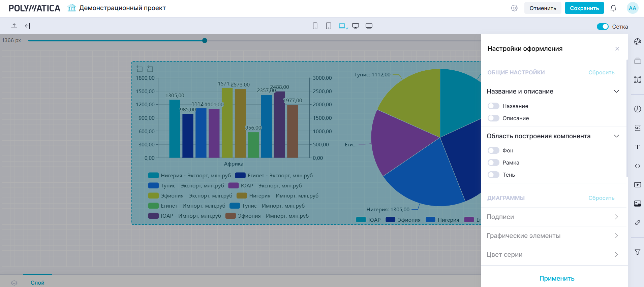Screen dimensions: 644x287
Task: Open the palette design settings icon
Action: 637,42
